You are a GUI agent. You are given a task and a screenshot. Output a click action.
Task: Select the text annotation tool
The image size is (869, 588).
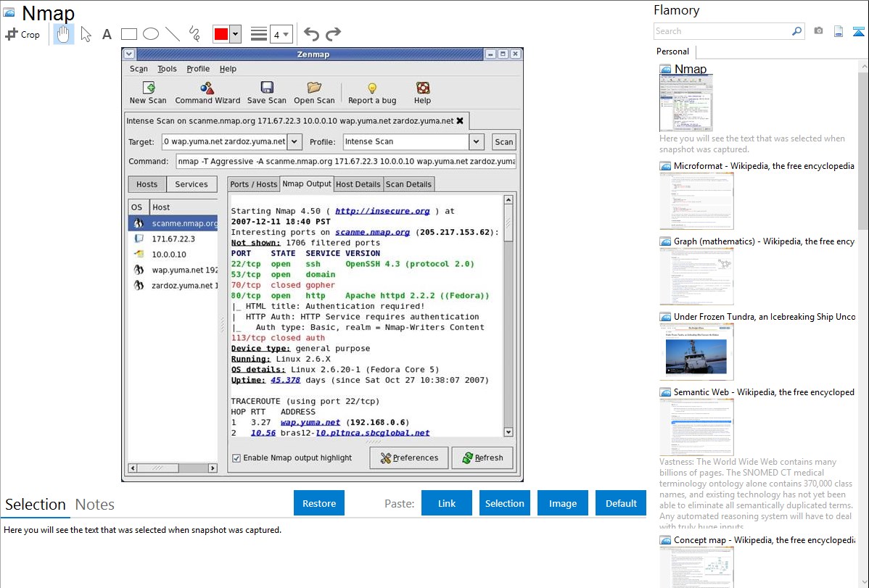[x=107, y=34]
